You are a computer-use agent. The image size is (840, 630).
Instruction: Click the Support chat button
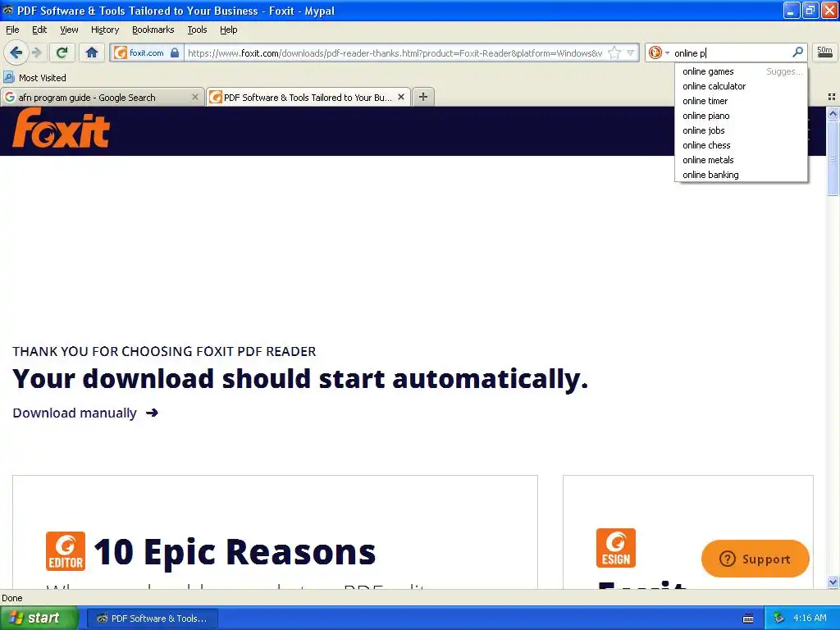coord(755,559)
